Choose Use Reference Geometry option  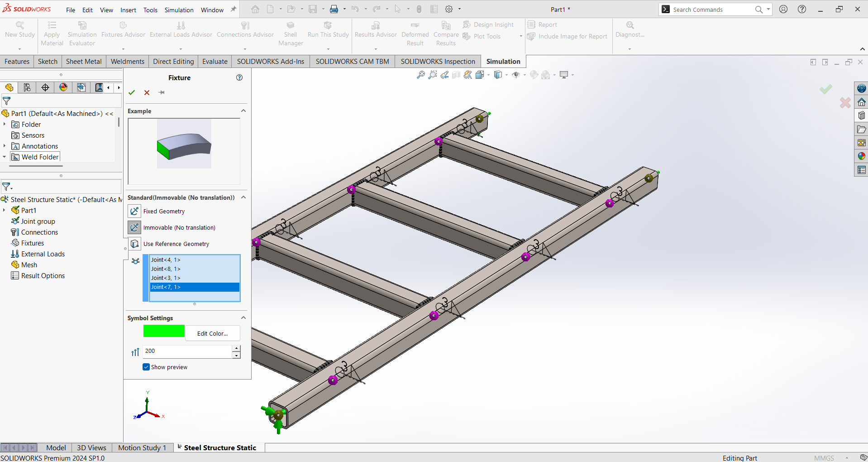(x=134, y=244)
